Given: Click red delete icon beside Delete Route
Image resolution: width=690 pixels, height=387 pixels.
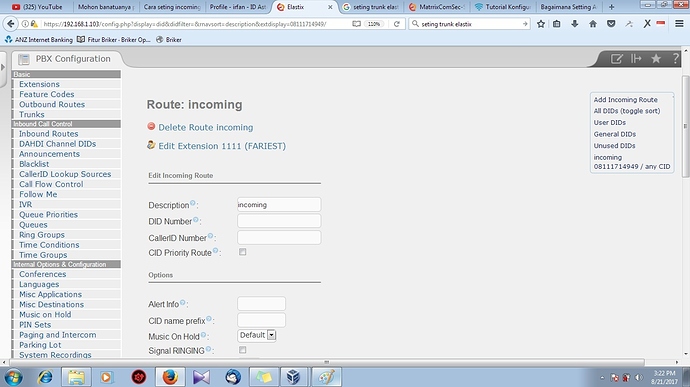Looking at the screenshot, I should [151, 126].
